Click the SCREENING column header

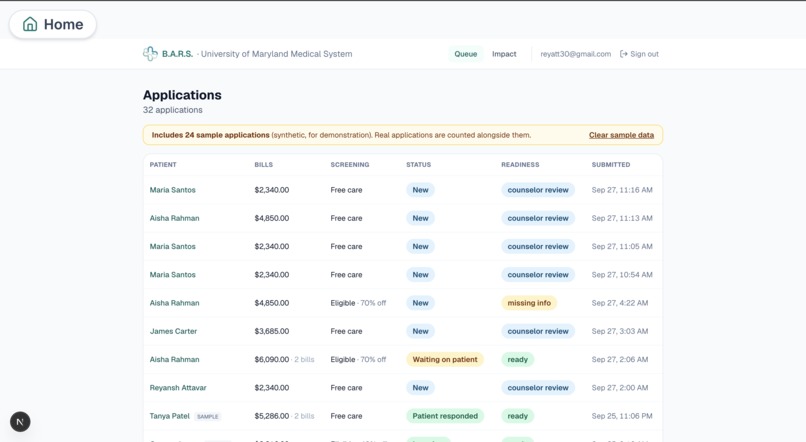[x=350, y=164]
